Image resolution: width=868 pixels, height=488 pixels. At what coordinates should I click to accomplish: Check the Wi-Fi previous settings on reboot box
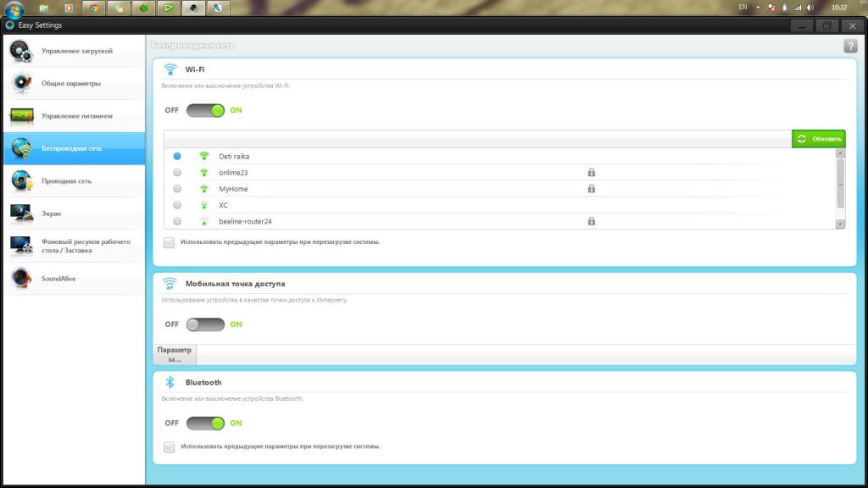169,242
